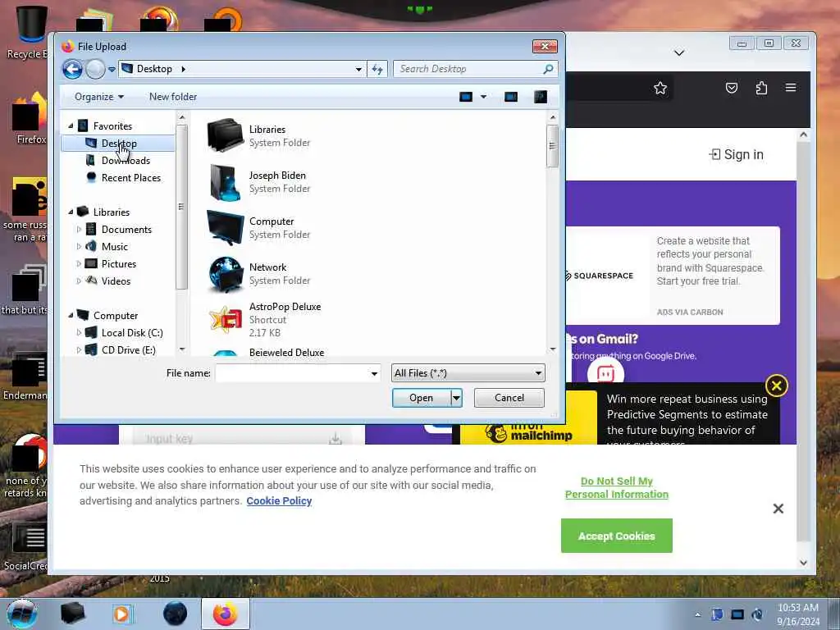Open the File name history dropdown

374,373
